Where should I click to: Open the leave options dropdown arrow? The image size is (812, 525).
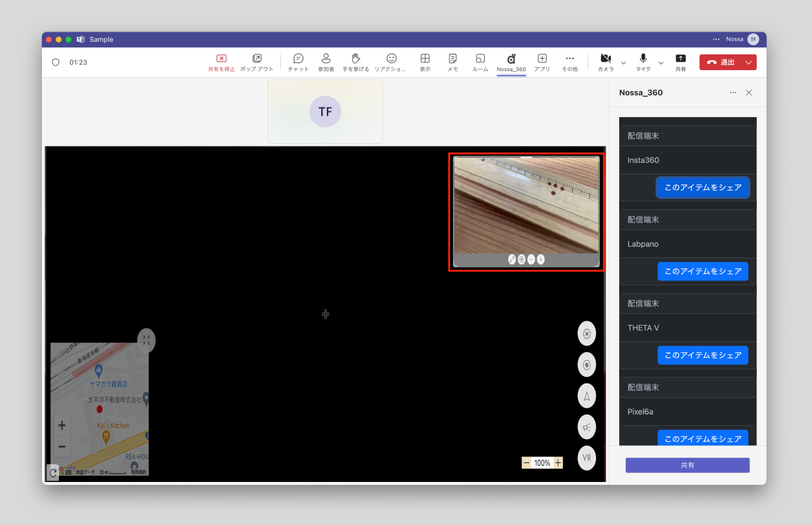749,62
